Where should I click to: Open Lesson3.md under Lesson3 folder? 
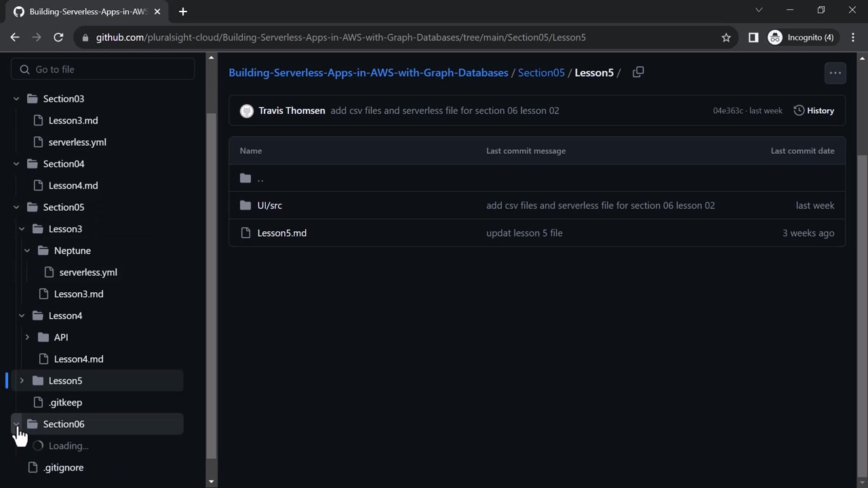click(x=79, y=294)
